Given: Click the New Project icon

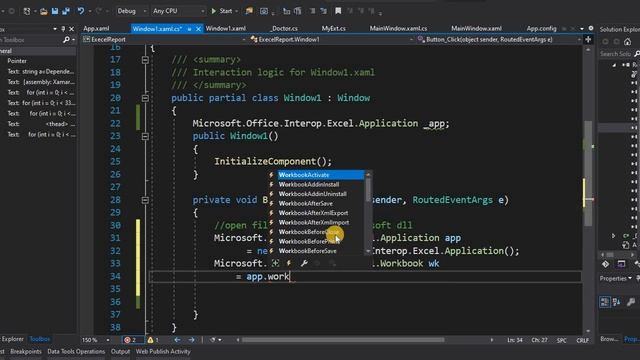Looking at the screenshot, I should point(27,11).
